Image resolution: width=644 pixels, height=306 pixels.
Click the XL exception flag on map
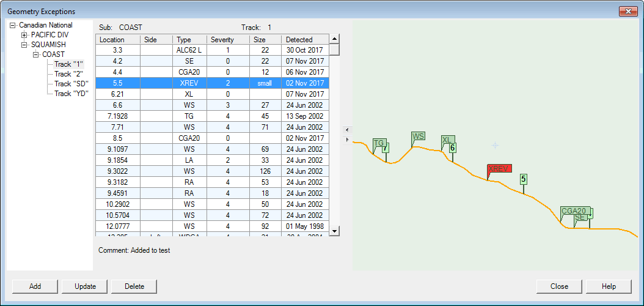point(447,140)
